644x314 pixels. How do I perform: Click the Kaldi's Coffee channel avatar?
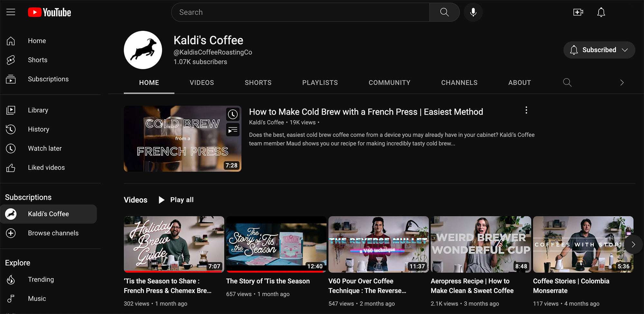(x=143, y=50)
